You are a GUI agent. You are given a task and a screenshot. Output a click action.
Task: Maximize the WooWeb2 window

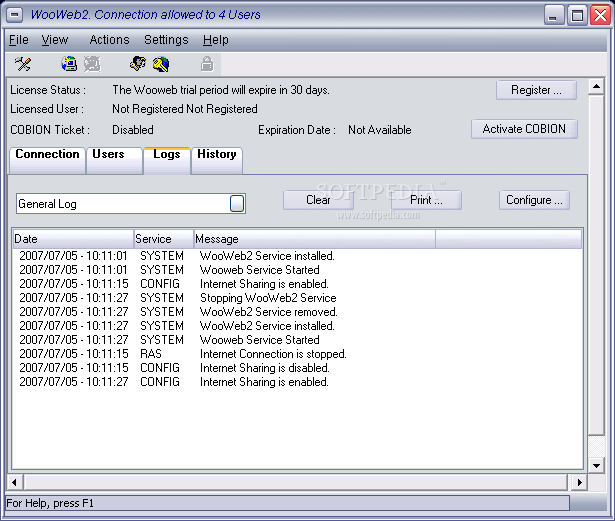(x=577, y=16)
